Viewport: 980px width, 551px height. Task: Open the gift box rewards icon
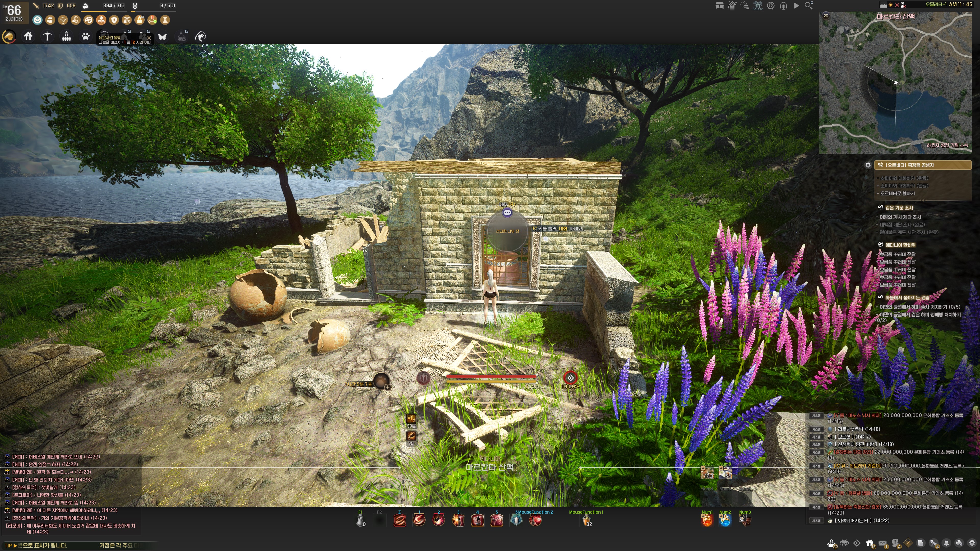click(870, 543)
